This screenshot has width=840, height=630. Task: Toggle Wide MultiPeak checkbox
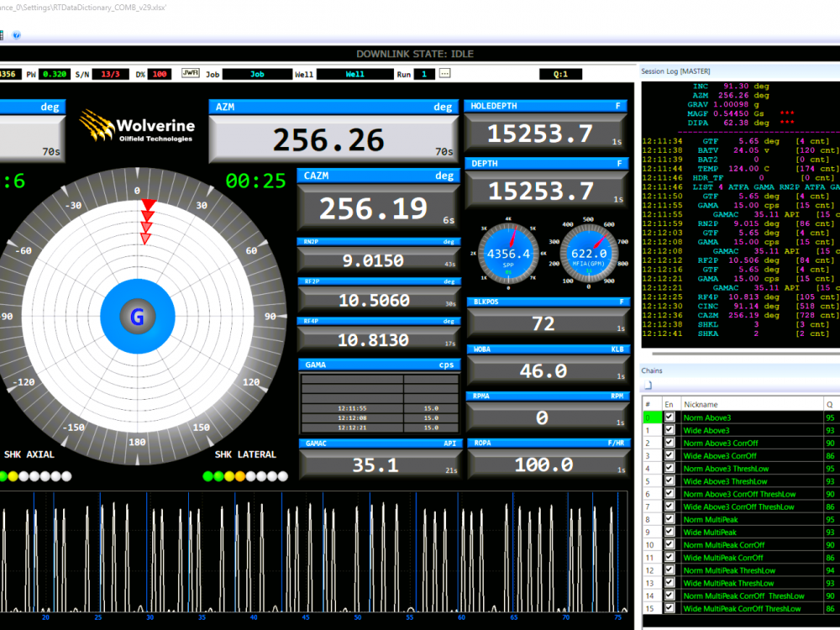click(669, 532)
